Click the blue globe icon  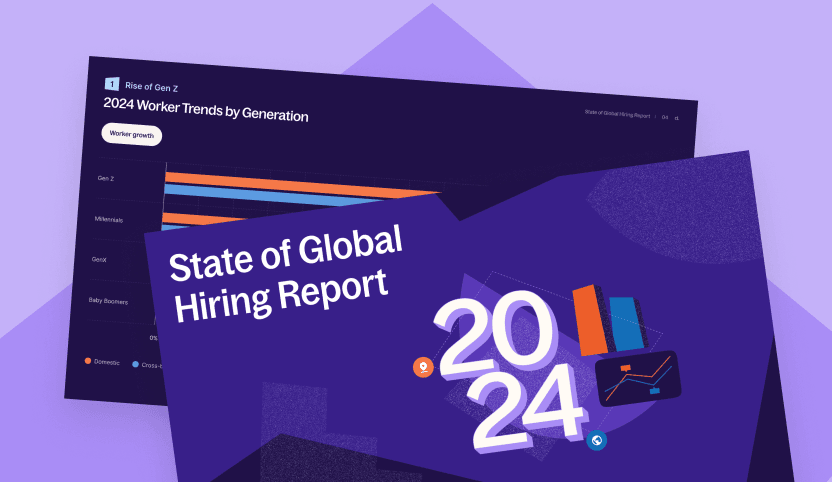click(x=597, y=439)
